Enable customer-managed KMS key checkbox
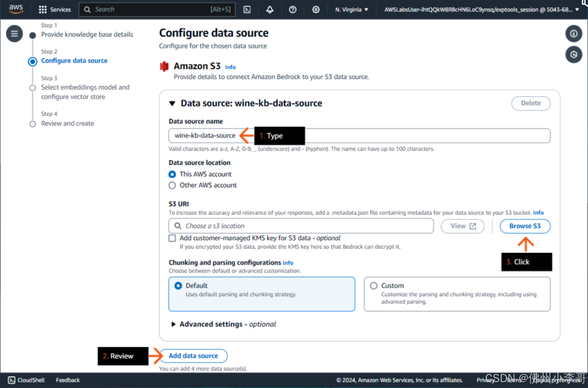Viewport: 588px width, 388px height. click(172, 238)
